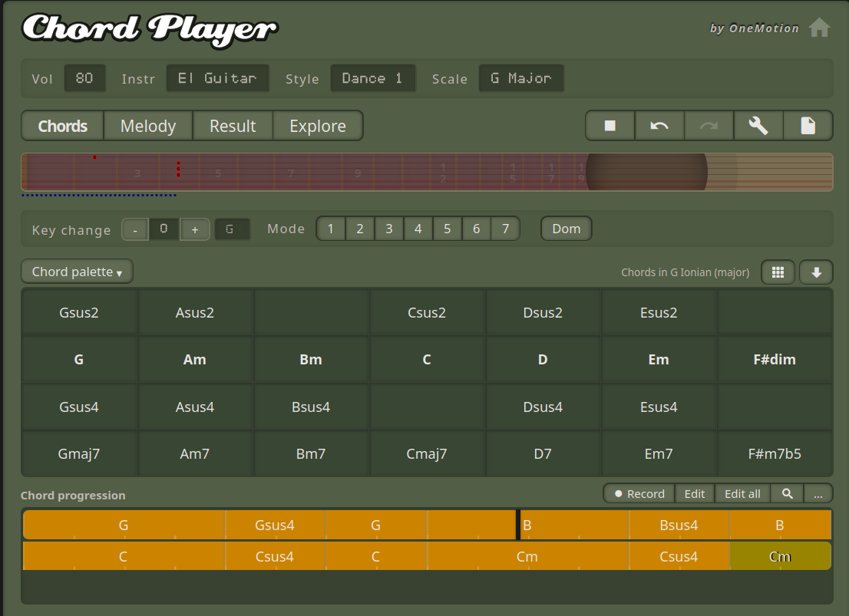Select the first Csus4 block after C

pos(275,556)
